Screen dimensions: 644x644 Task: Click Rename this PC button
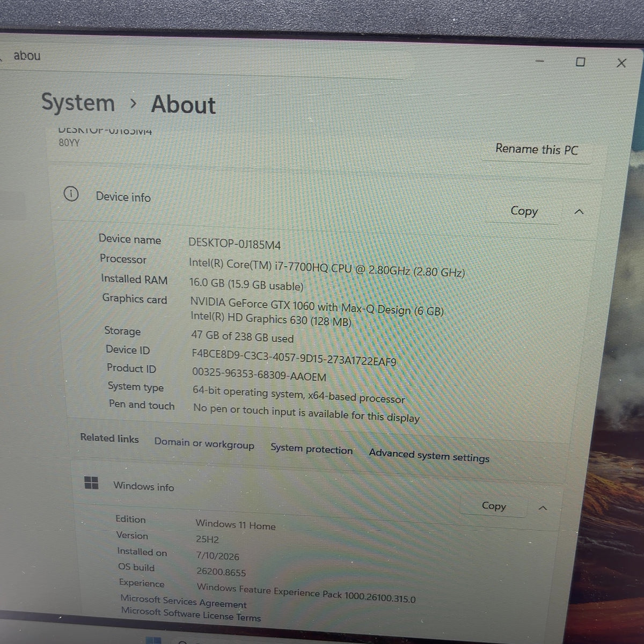(x=537, y=149)
